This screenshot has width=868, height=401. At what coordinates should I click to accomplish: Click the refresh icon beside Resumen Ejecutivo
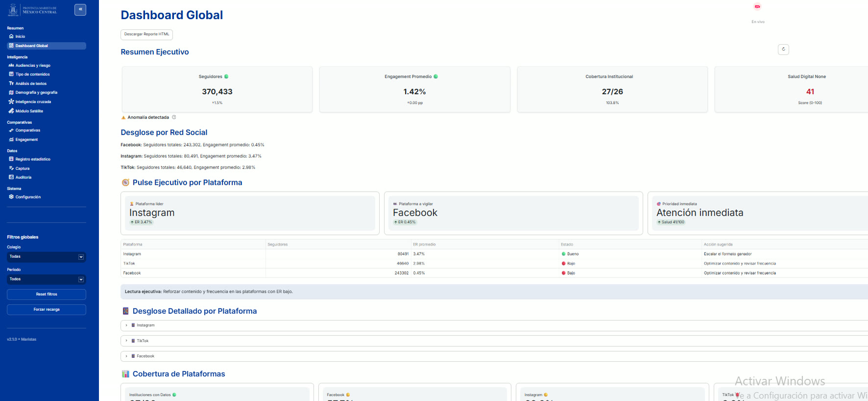pyautogui.click(x=783, y=49)
